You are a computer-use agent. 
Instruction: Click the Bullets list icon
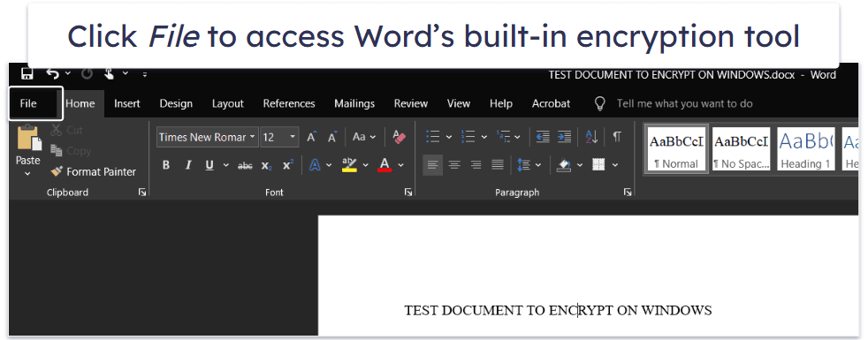(x=433, y=137)
